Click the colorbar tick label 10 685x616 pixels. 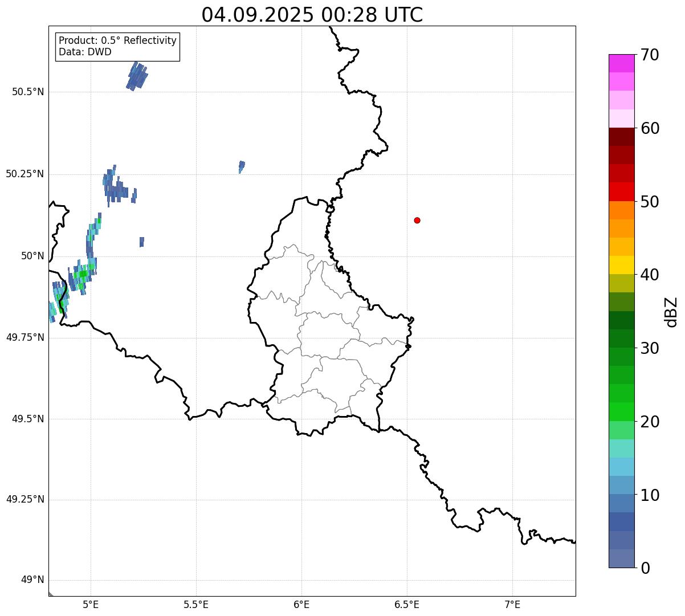click(650, 495)
